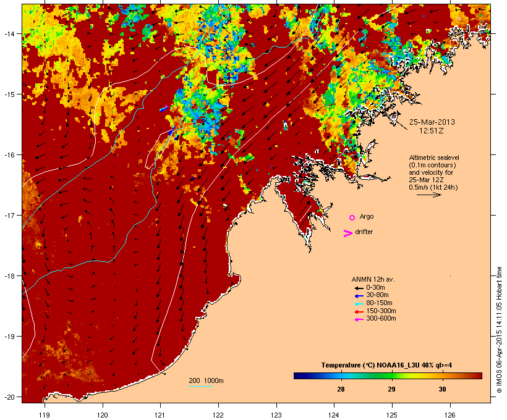Click the 29 degree colour bar label
This screenshot has width=507, height=420.
pos(391,389)
